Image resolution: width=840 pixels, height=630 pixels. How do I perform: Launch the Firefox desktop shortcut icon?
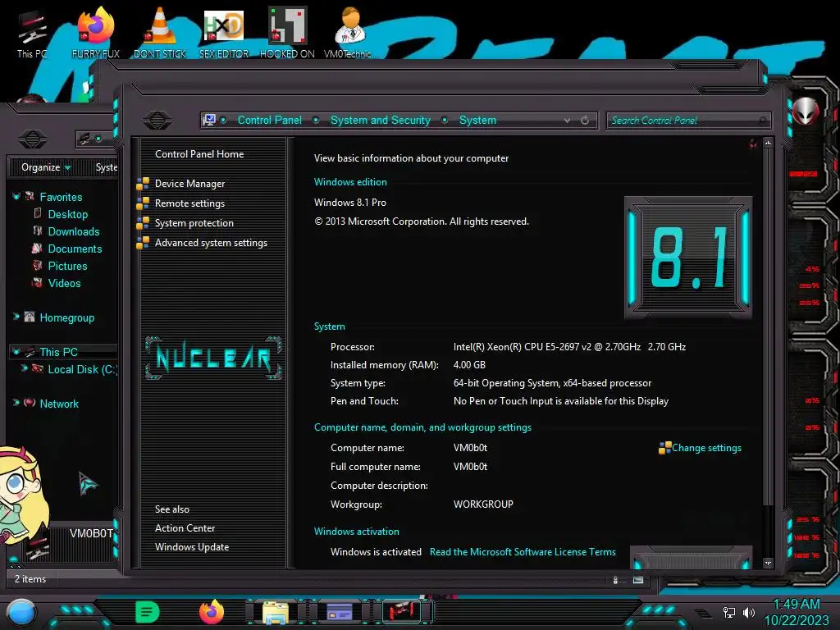[x=96, y=32]
